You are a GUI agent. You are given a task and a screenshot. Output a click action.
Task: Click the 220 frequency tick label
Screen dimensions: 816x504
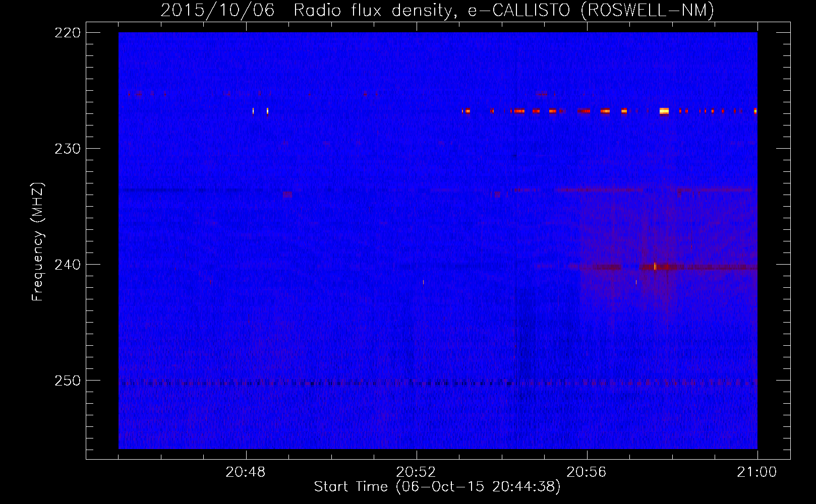(68, 33)
